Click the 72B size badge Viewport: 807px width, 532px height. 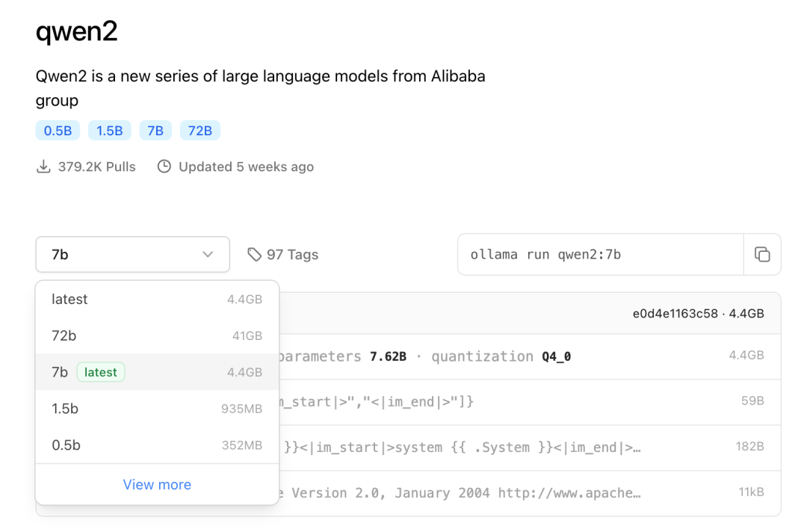click(200, 131)
